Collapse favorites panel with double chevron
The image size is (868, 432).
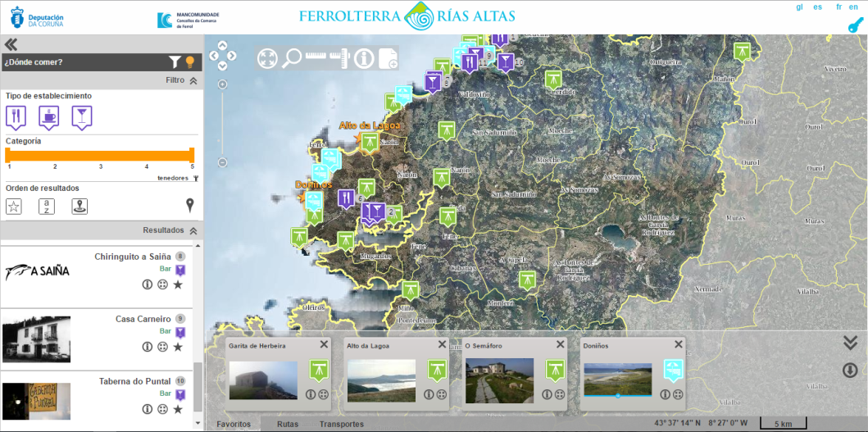tap(850, 343)
